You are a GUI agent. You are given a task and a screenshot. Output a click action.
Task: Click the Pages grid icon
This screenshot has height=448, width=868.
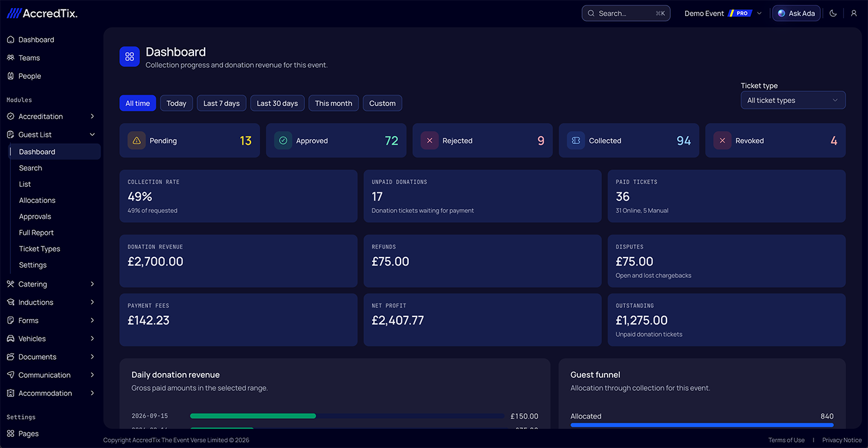pyautogui.click(x=11, y=434)
